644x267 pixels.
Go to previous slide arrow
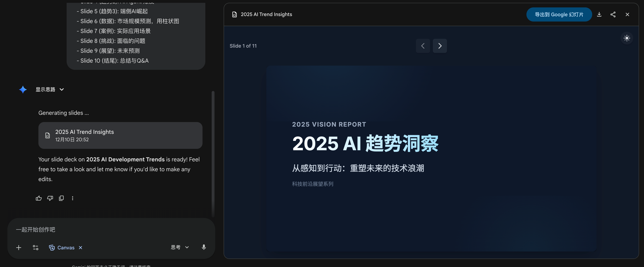point(423,46)
